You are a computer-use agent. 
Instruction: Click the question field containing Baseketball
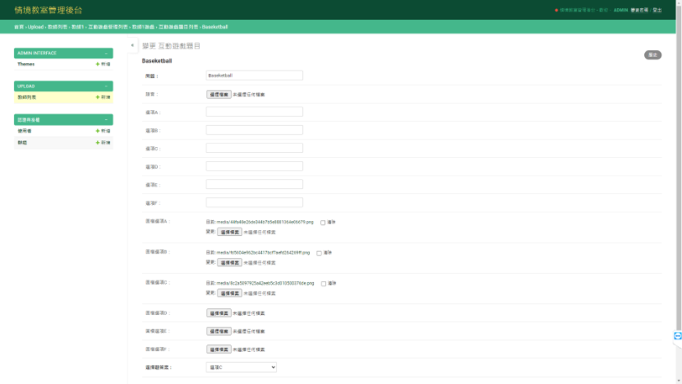pyautogui.click(x=254, y=75)
